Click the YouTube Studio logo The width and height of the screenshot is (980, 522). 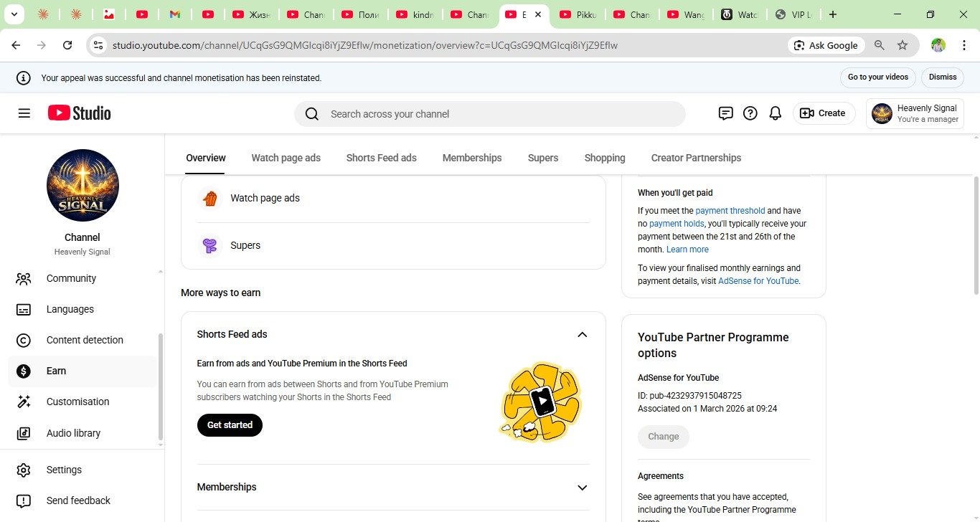tap(80, 113)
